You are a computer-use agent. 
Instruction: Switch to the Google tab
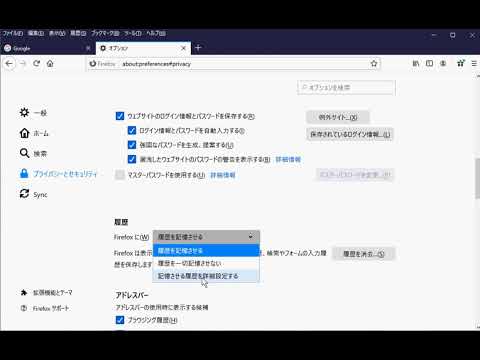click(x=48, y=48)
